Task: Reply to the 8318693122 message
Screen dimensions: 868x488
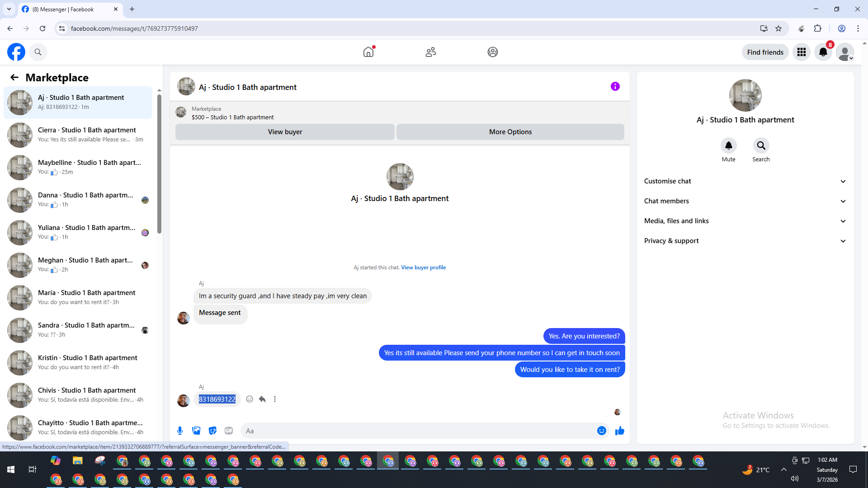Action: [x=262, y=399]
